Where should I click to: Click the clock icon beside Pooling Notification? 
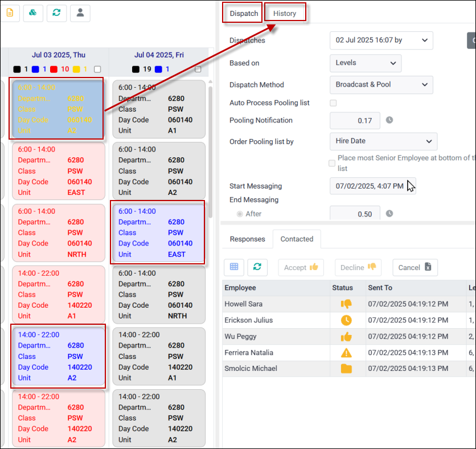[389, 120]
